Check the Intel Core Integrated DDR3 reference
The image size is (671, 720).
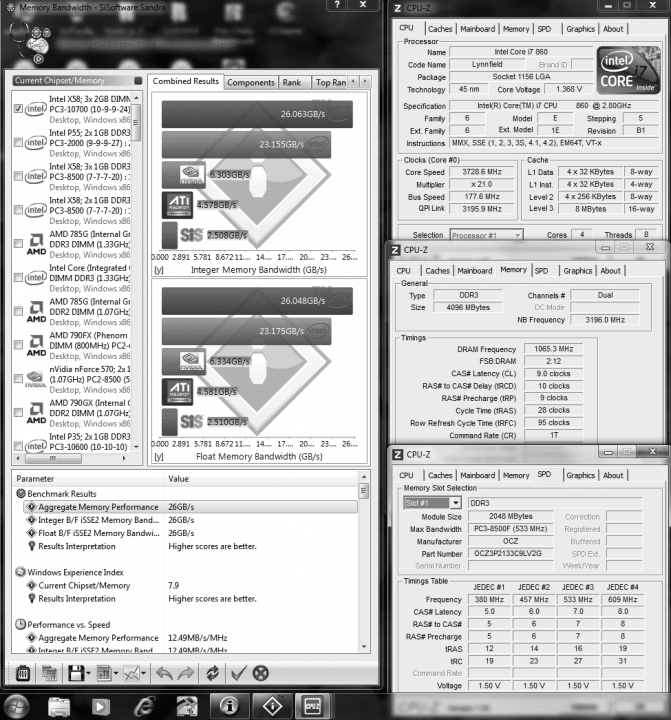pyautogui.click(x=18, y=278)
